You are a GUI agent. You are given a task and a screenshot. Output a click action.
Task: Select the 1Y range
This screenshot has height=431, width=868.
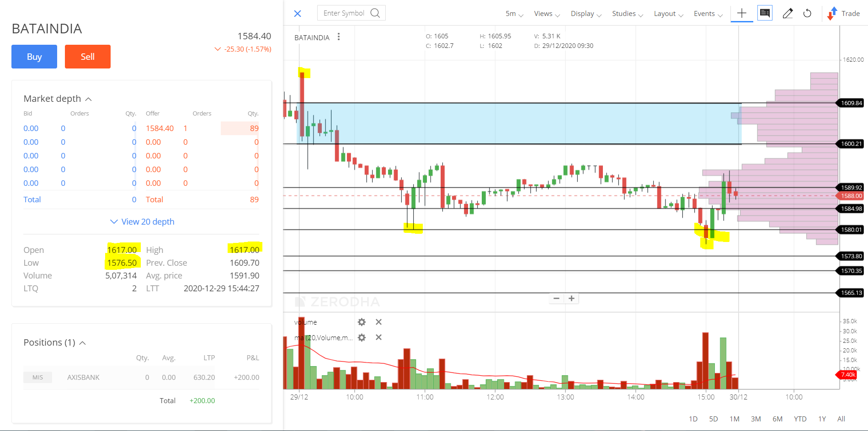(822, 419)
